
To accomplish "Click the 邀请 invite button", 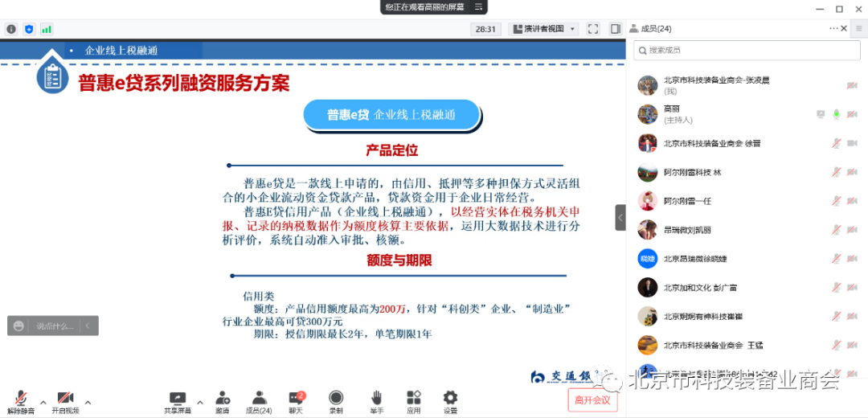I will (x=223, y=402).
